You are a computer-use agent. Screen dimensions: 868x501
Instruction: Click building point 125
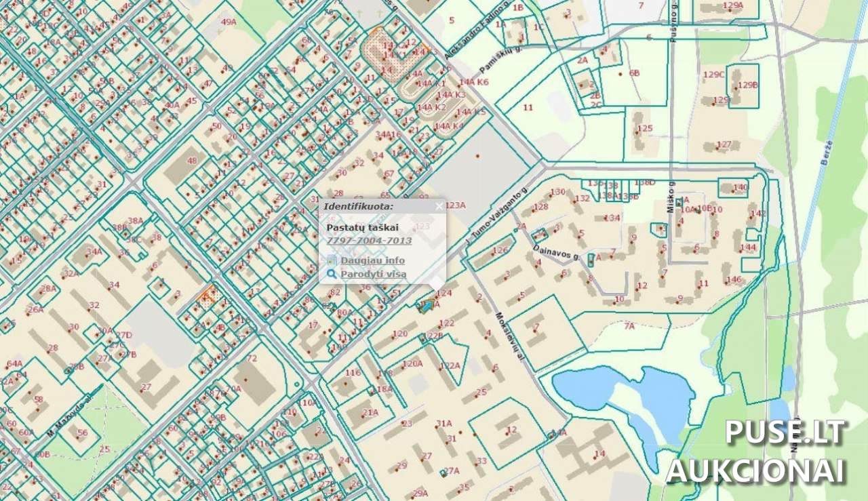pos(644,128)
